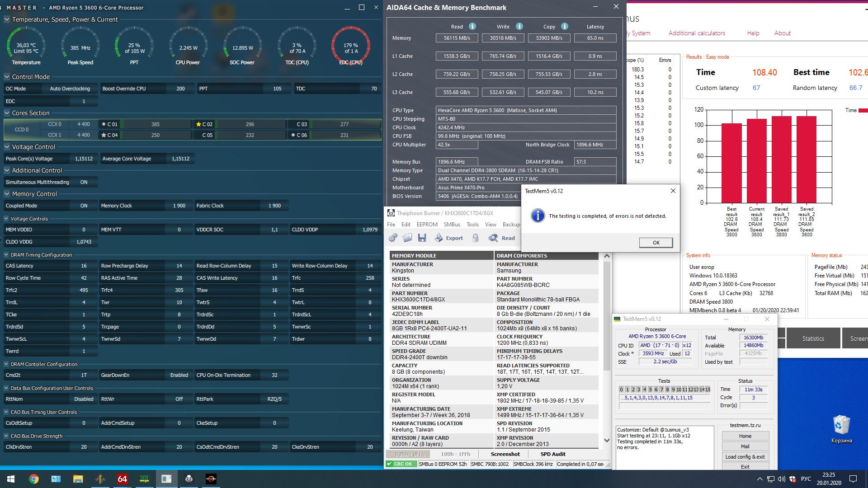The width and height of the screenshot is (868, 488).
Task: Collapse the Voltage Control section
Action: (x=7, y=147)
